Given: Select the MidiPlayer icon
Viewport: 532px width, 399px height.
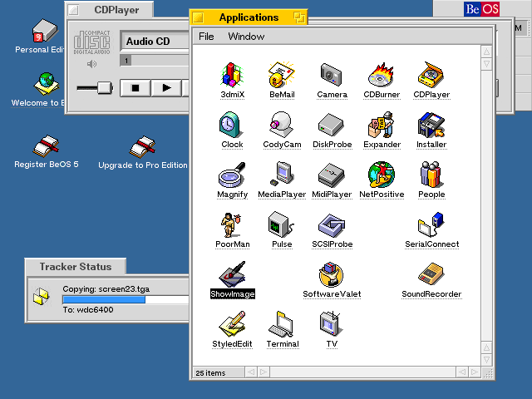Looking at the screenshot, I should click(332, 175).
